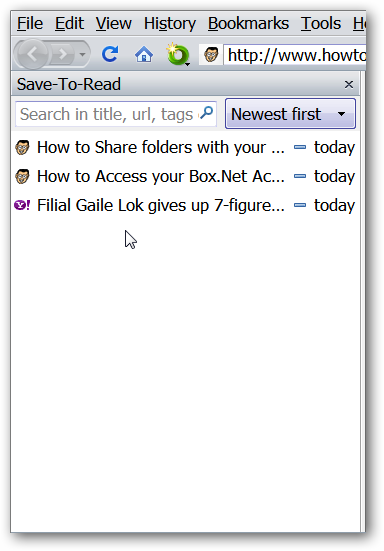
Task: Expand the Save-To-Read toolbar button's small dropdown arrow
Action: (x=188, y=64)
